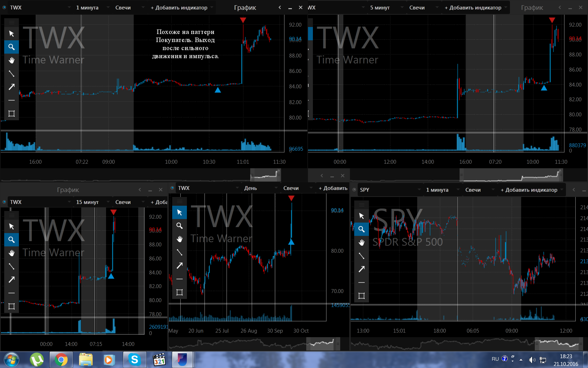Screen dimensions: 588x368
Task: Select the rectangle tool in the SPY chart
Action: [362, 296]
